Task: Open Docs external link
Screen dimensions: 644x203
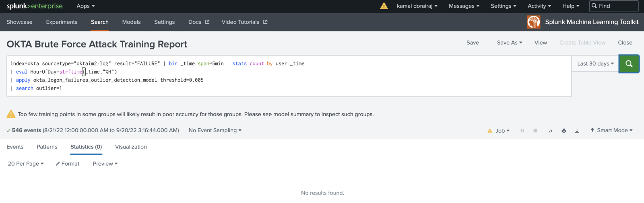Action: click(199, 22)
